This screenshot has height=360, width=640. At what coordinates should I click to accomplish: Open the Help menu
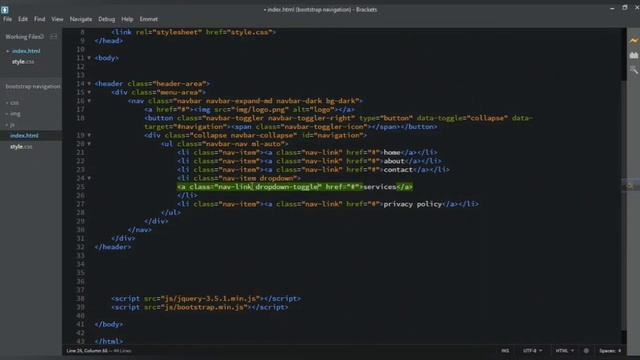[x=127, y=19]
